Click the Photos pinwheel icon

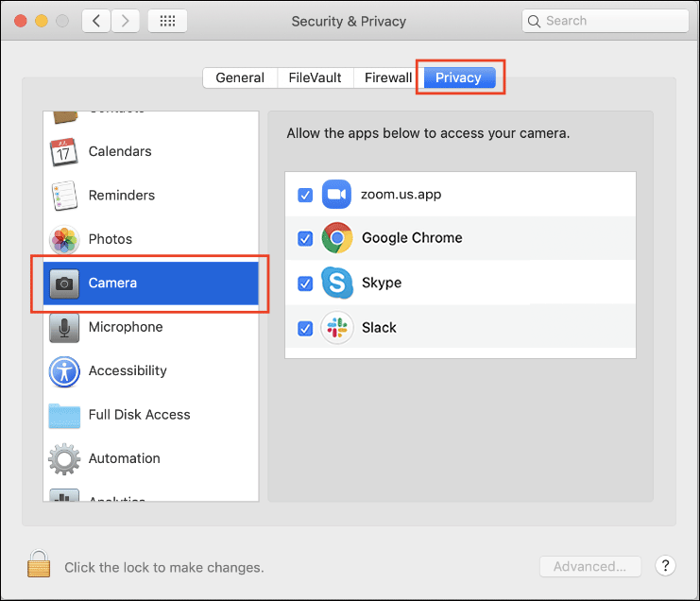pyautogui.click(x=64, y=239)
